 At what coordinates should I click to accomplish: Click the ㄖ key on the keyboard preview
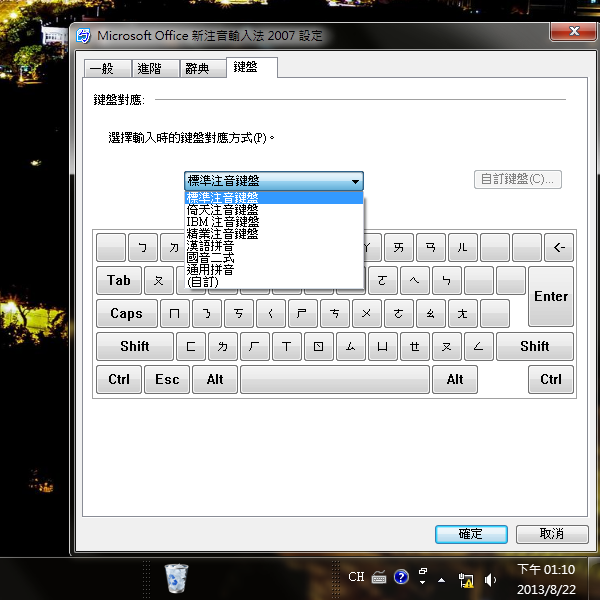319,346
